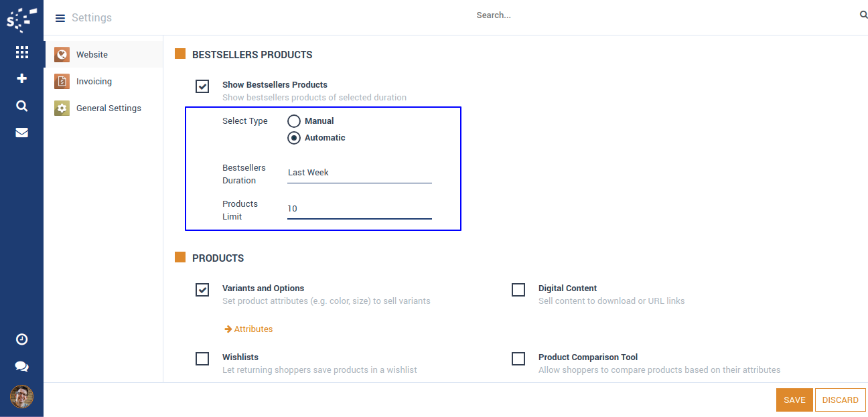Open the Website settings tab
Viewport: 868px width, 417px height.
(x=92, y=55)
